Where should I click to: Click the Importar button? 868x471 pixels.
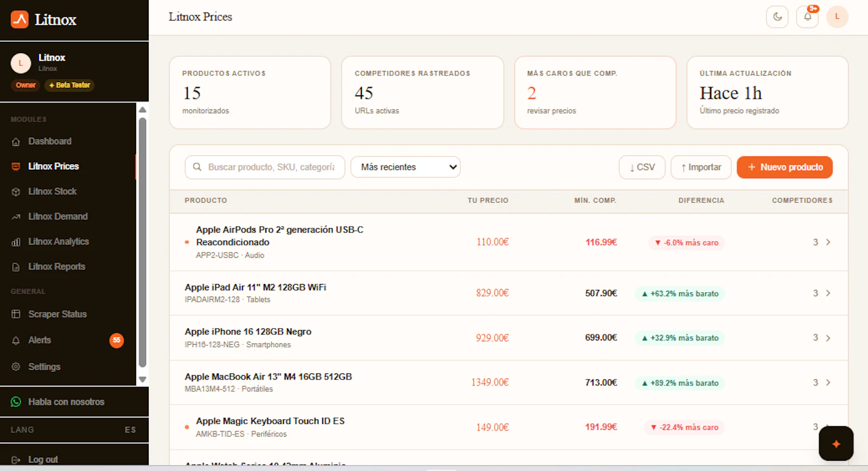pyautogui.click(x=701, y=167)
